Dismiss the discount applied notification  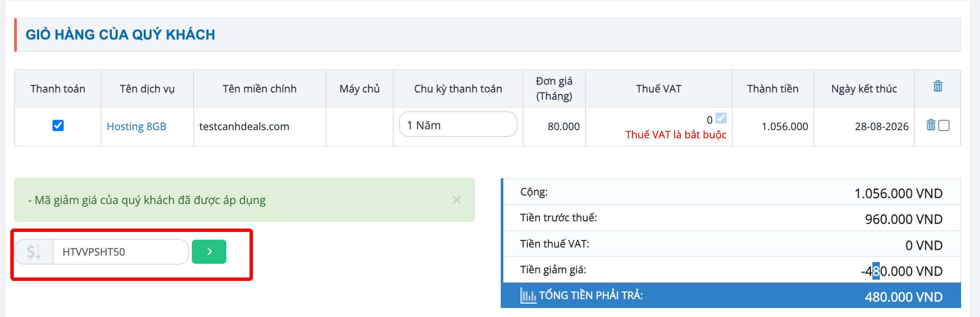[456, 200]
